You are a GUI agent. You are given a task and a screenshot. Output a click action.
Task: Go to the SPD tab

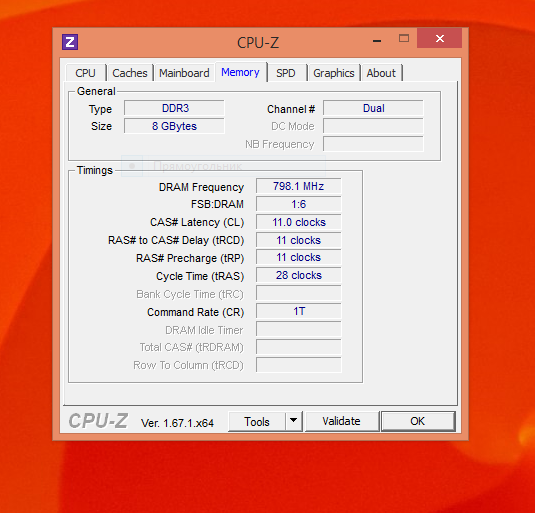[x=286, y=73]
